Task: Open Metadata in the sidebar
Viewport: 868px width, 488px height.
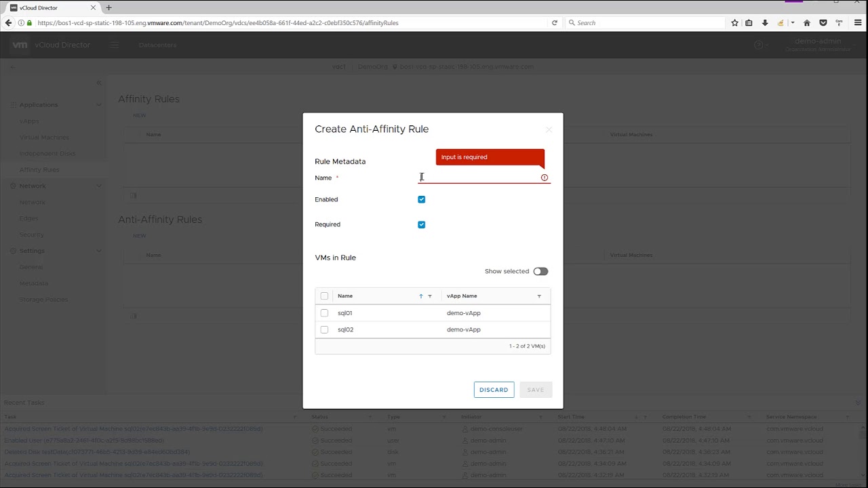Action: pyautogui.click(x=33, y=283)
